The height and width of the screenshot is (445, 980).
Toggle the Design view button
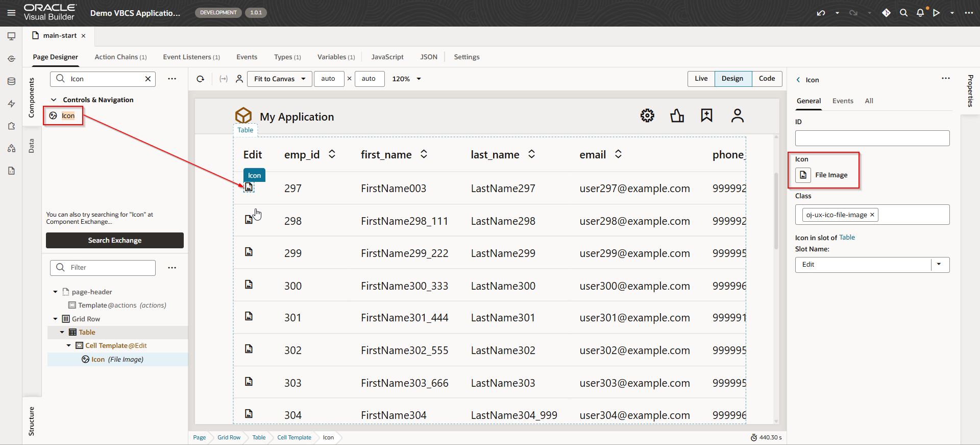732,79
